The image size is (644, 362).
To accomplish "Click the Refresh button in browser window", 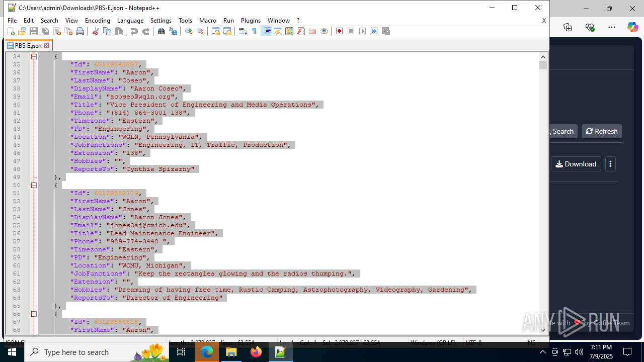I will click(602, 131).
